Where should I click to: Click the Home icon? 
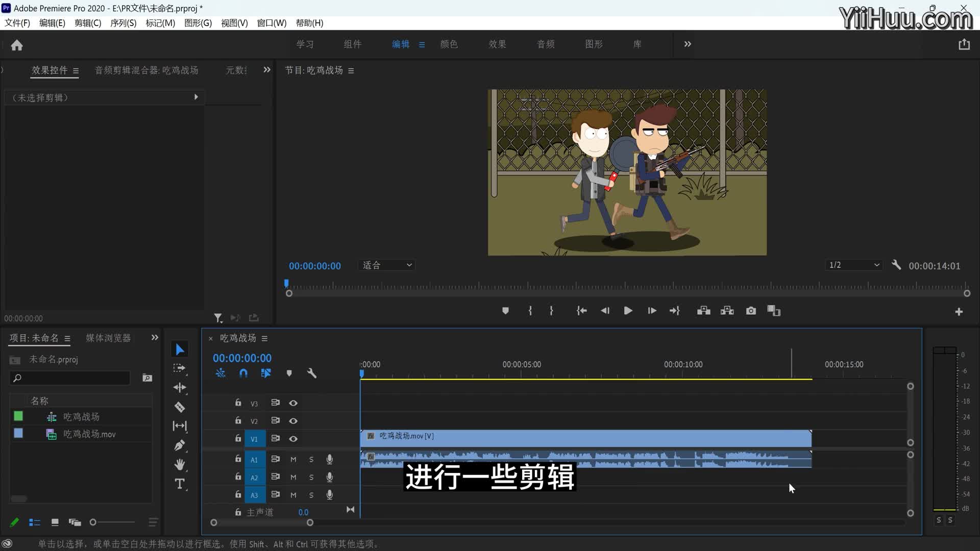coord(17,45)
